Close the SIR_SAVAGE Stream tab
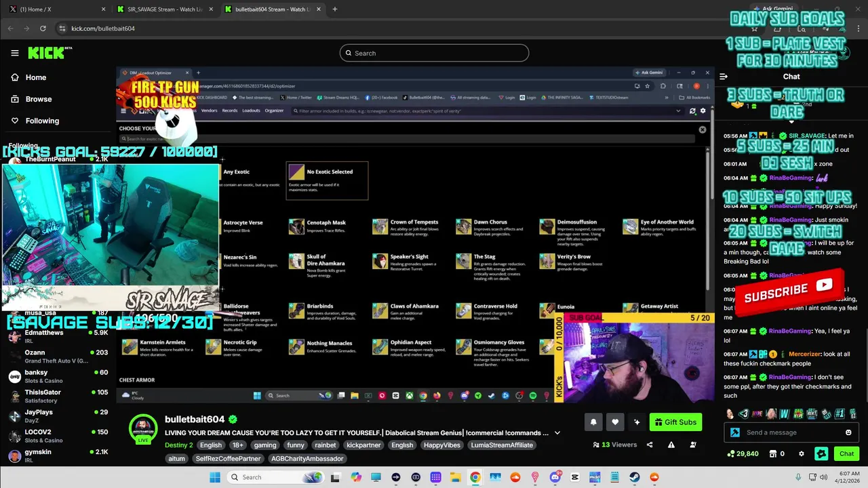 211,9
